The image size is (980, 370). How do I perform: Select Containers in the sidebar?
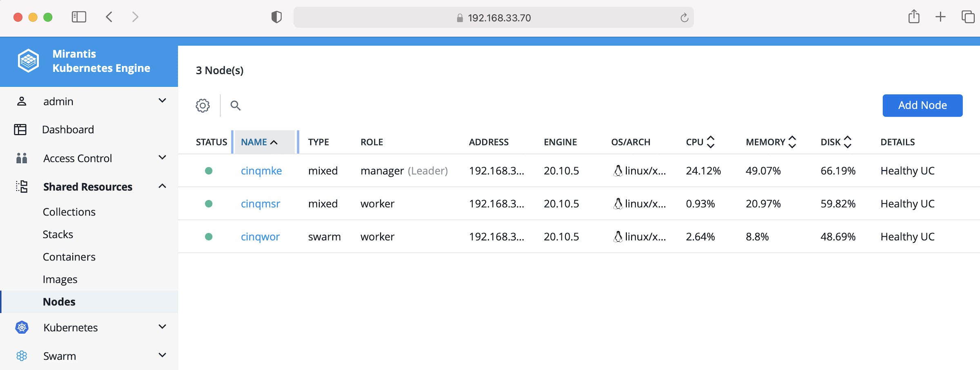coord(69,257)
